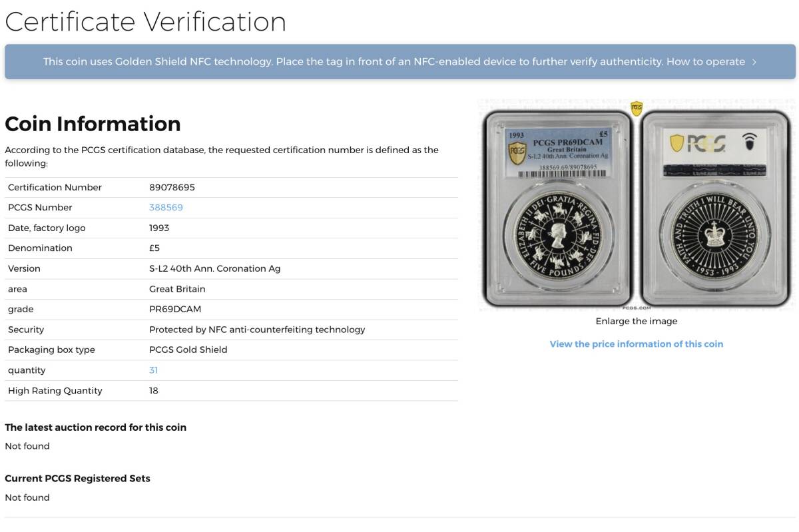This screenshot has width=799, height=532.
Task: Open the PCGS Number 388569 link
Action: pos(166,208)
